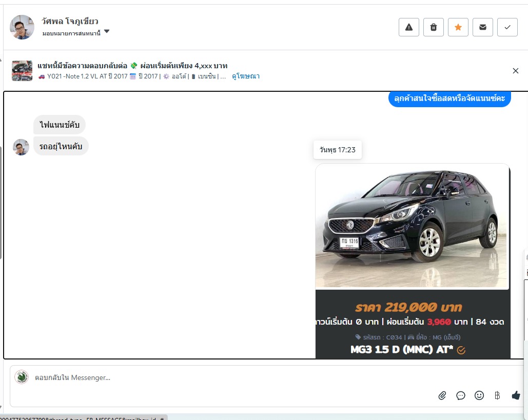Click the warning triangle report icon
This screenshot has width=528, height=420.
tap(409, 27)
